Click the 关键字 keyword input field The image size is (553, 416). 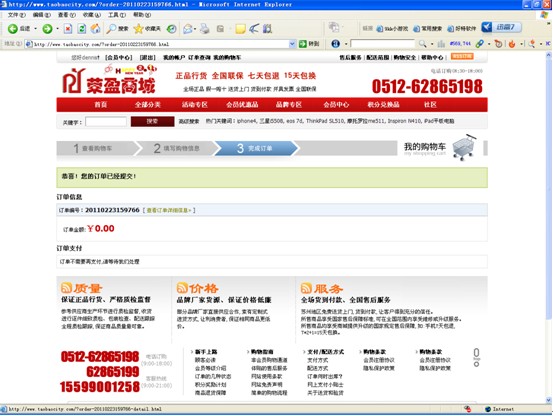[106, 122]
